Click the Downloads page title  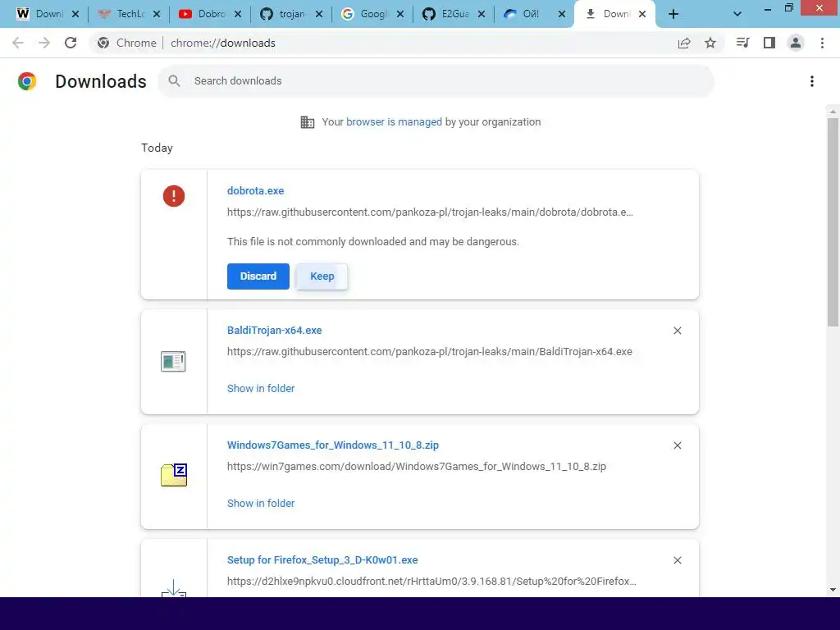click(101, 81)
